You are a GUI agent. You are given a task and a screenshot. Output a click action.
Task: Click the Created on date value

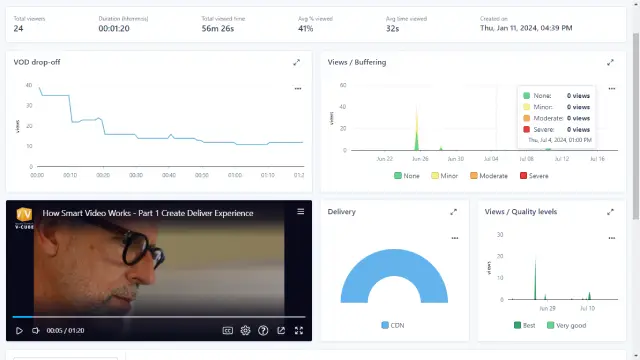(x=526, y=28)
